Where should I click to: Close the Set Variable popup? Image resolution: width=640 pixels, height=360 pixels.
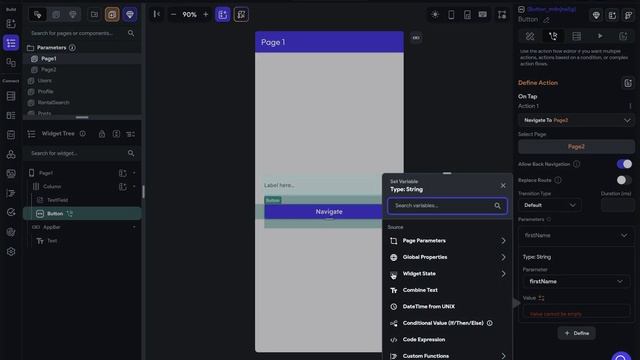click(503, 186)
